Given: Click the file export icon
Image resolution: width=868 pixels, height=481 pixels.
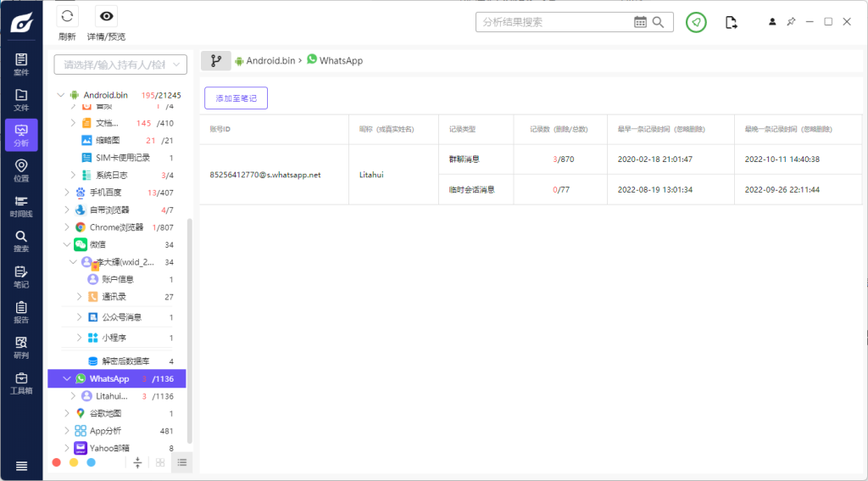Looking at the screenshot, I should [731, 22].
